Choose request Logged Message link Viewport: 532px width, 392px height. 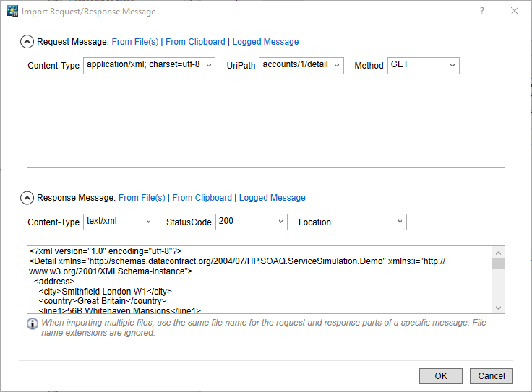point(265,42)
